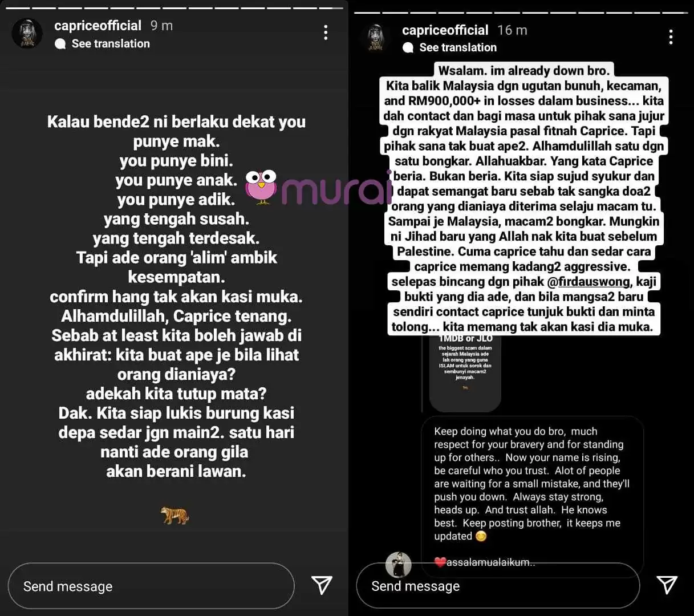Tap the left story's Send message field
The height and width of the screenshot is (616, 694).
pos(151,586)
